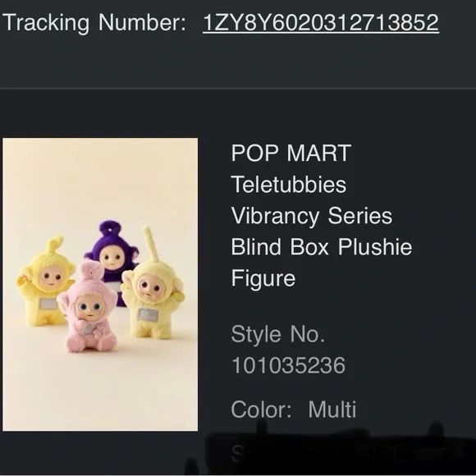Click the word 'Figure' in the product title
This screenshot has height=476, width=476.
(263, 279)
